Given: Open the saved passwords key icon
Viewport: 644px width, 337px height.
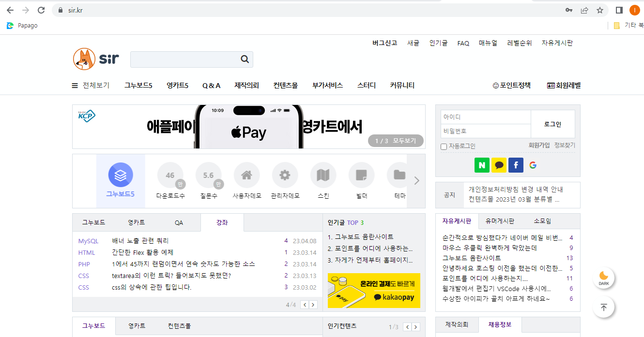Looking at the screenshot, I should [x=569, y=10].
